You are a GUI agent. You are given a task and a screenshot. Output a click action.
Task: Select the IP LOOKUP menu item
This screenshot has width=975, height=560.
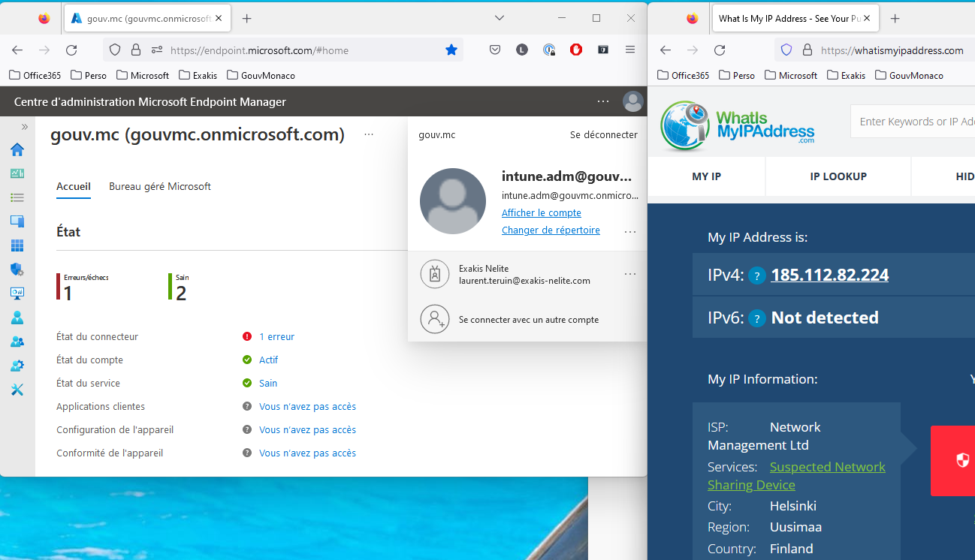[838, 176]
